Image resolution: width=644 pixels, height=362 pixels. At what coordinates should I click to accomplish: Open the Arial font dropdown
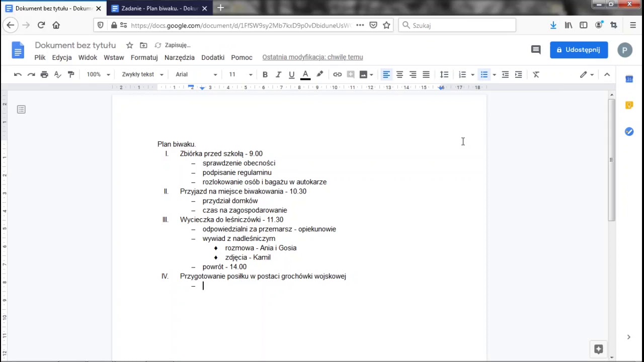pyautogui.click(x=196, y=74)
